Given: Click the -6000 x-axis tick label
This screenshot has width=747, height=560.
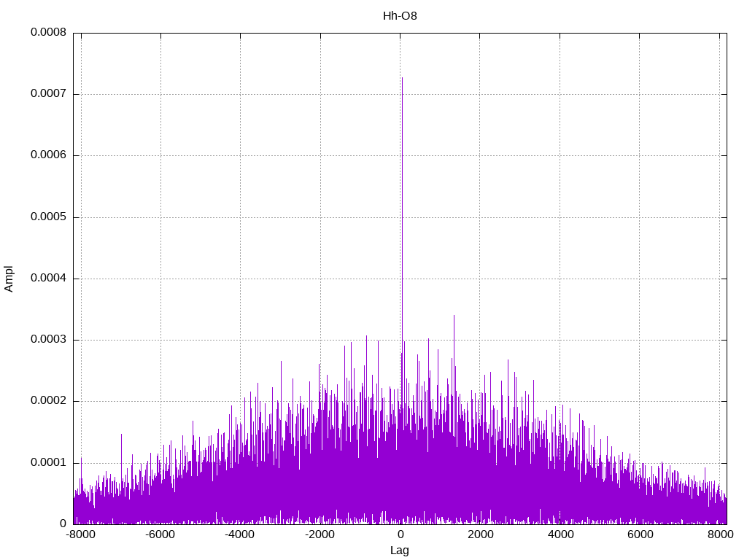Looking at the screenshot, I should click(160, 534).
